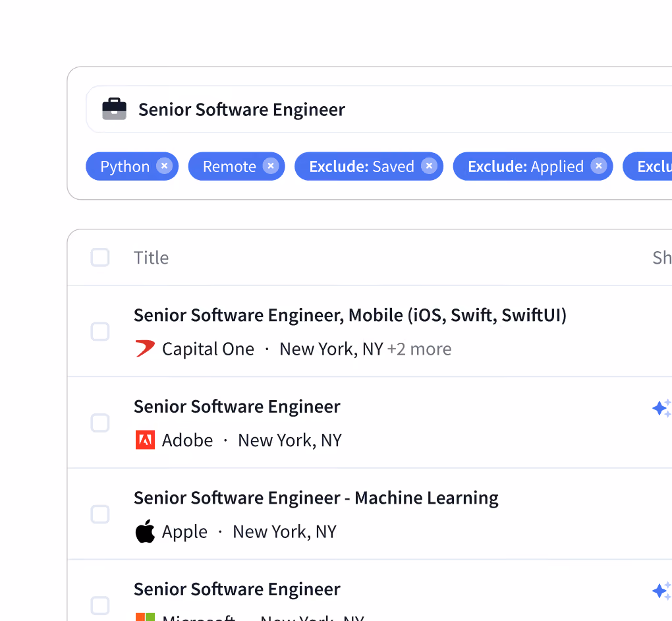Remove the Exclude: Applied filter
672x621 pixels.
tap(599, 166)
